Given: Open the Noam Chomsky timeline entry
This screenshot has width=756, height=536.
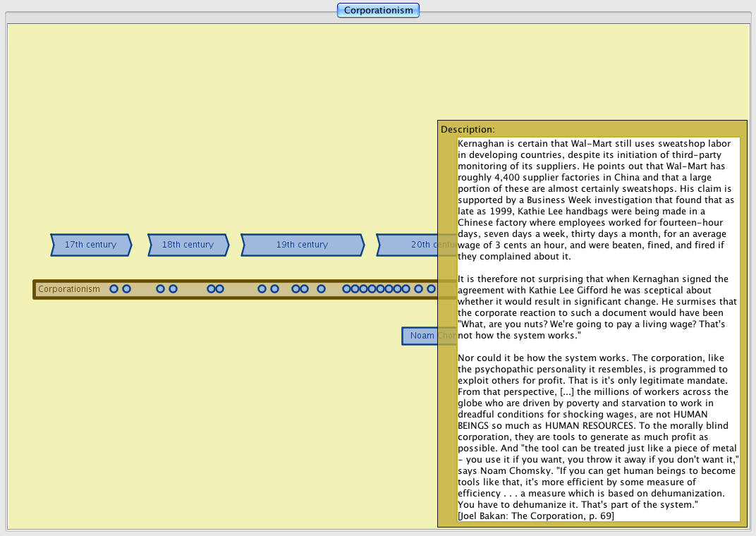Looking at the screenshot, I should point(420,336).
